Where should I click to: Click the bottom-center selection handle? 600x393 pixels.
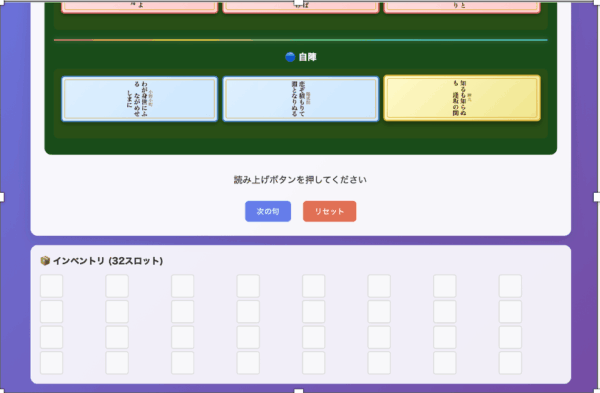click(299, 391)
